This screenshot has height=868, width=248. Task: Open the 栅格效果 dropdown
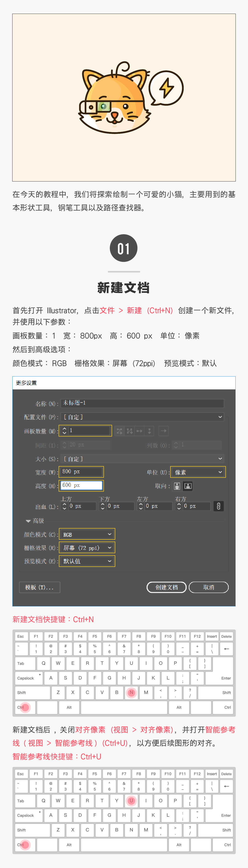click(x=87, y=548)
